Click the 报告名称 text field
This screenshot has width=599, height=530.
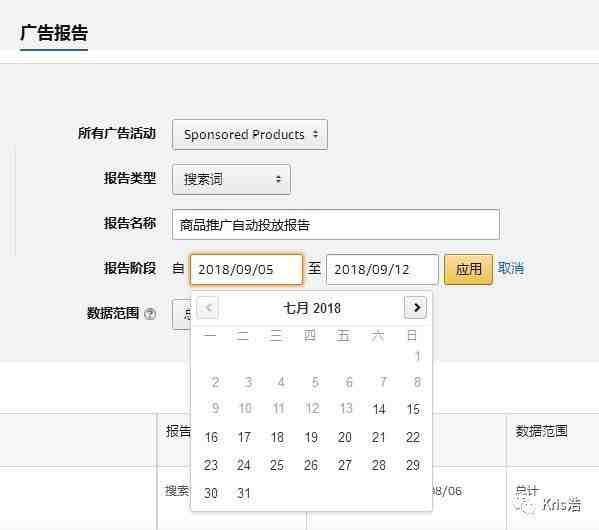pos(336,224)
